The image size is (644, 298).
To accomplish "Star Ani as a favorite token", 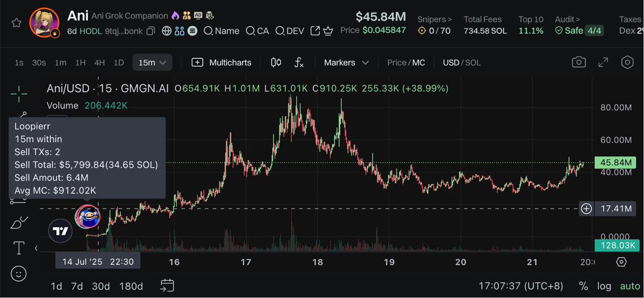I will [x=17, y=23].
